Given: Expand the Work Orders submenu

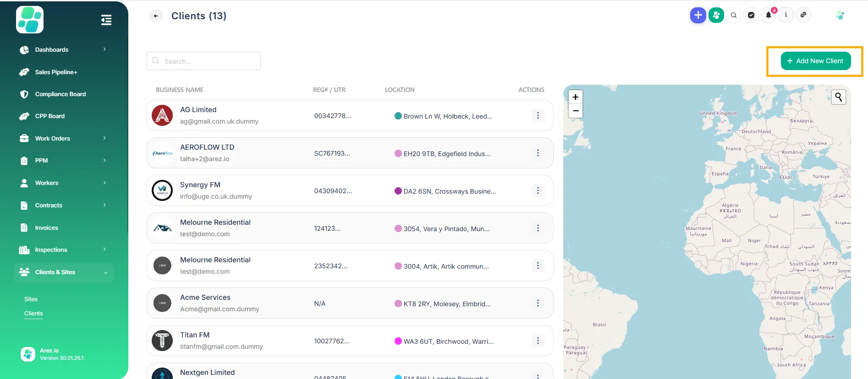Looking at the screenshot, I should click(x=104, y=138).
